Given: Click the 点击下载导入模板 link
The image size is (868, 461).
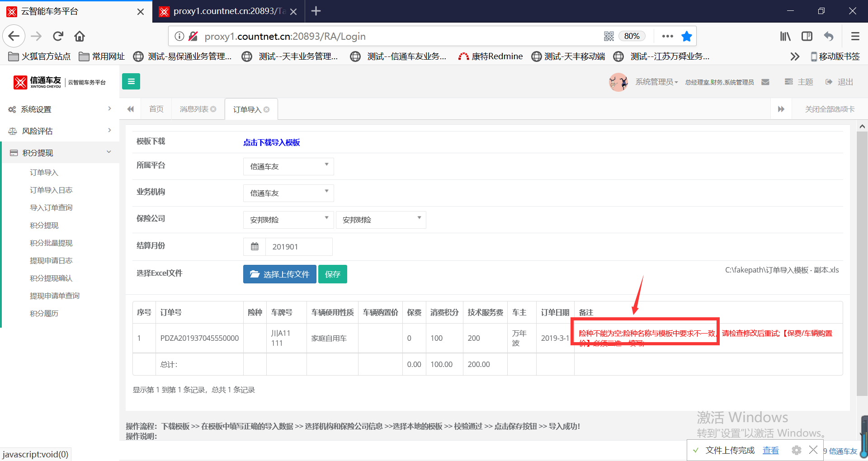Looking at the screenshot, I should [271, 142].
